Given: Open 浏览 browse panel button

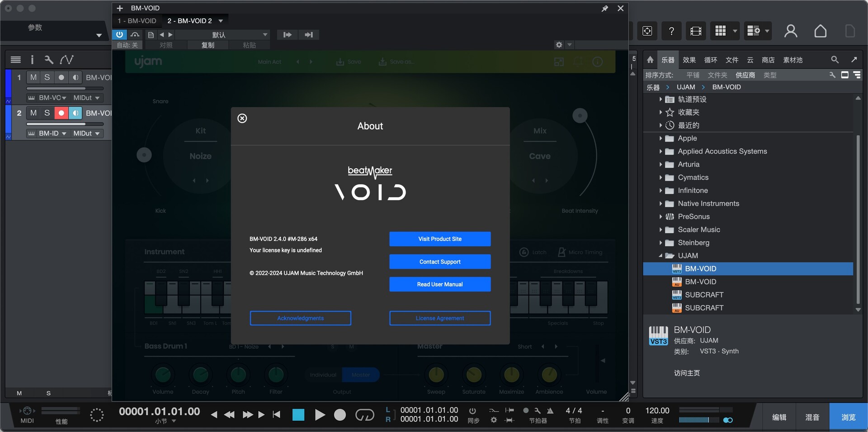Looking at the screenshot, I should pos(848,417).
